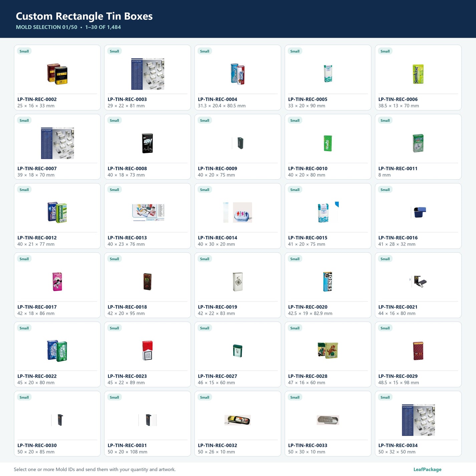Open the LP-TIN-REC-0032 slide tin thumbnail
This screenshot has width=476, height=476.
click(x=237, y=420)
